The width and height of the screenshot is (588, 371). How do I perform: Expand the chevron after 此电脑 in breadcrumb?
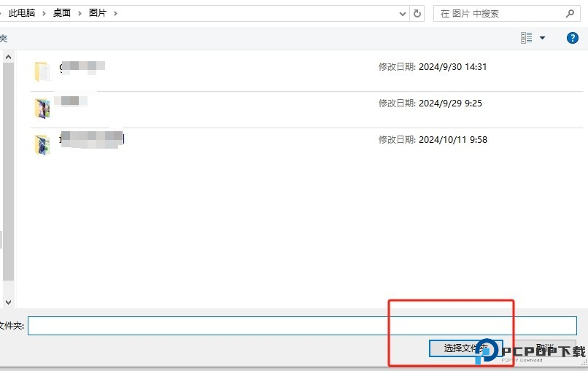pyautogui.click(x=45, y=13)
